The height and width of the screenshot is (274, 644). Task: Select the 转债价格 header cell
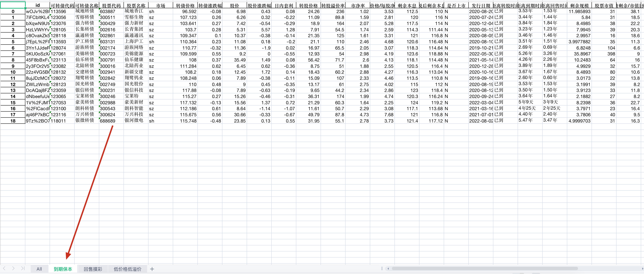tap(185, 6)
